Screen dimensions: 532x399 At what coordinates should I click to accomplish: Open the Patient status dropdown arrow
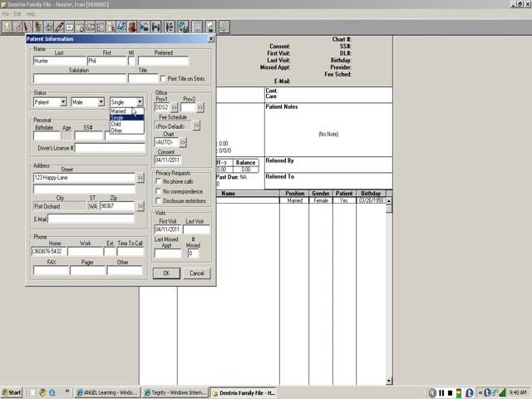tap(63, 101)
